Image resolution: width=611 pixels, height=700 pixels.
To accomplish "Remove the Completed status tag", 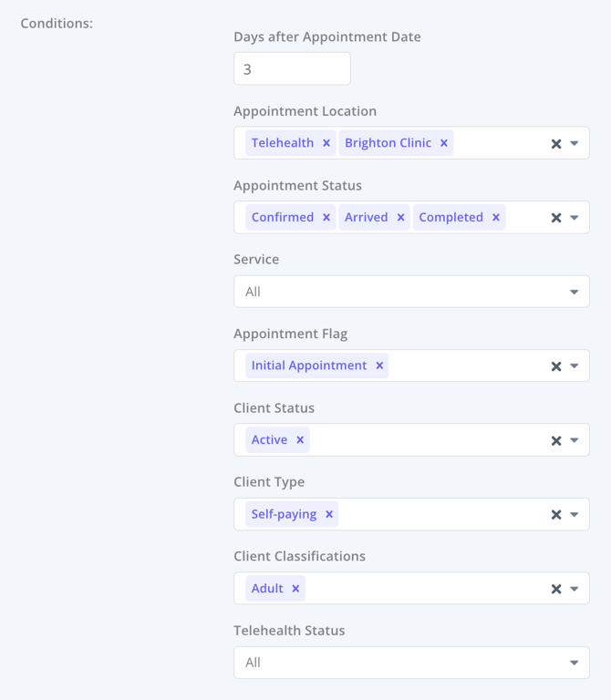I will pyautogui.click(x=496, y=218).
